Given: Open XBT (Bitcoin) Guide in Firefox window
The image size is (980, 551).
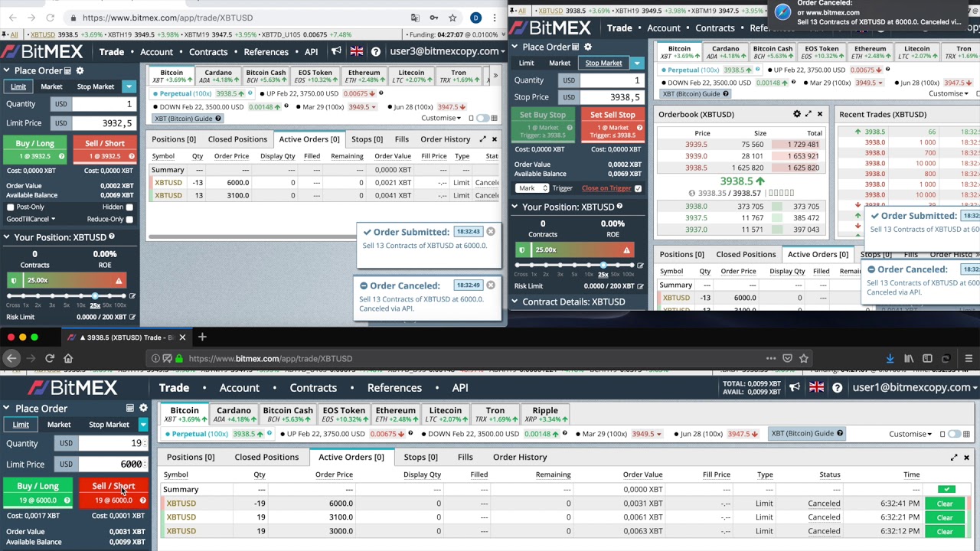Looking at the screenshot, I should pos(807,434).
